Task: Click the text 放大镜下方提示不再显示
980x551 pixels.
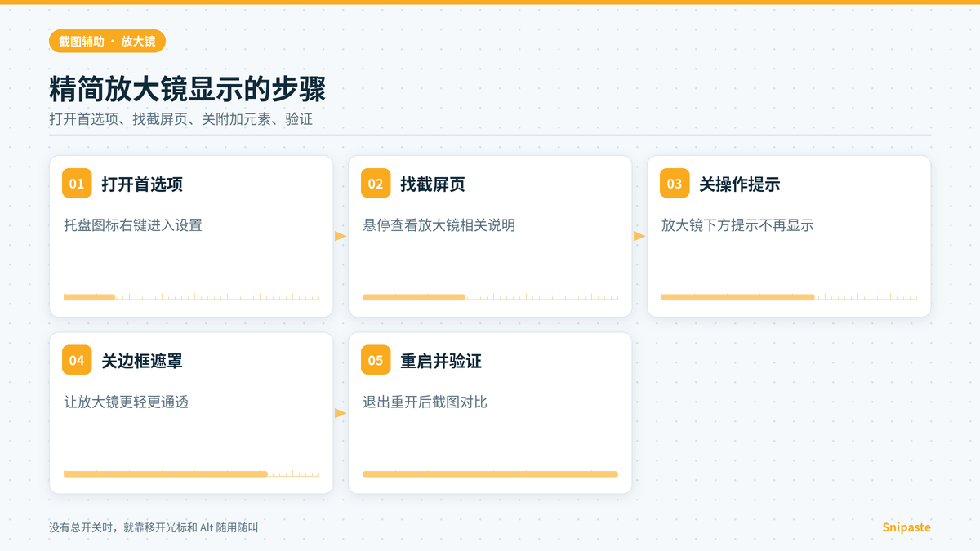Action: (x=738, y=225)
